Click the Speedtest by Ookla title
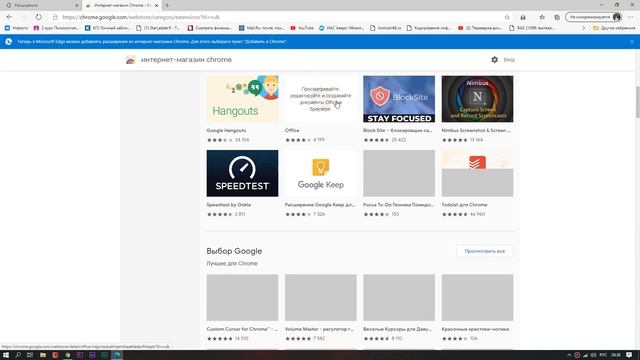 (229, 204)
